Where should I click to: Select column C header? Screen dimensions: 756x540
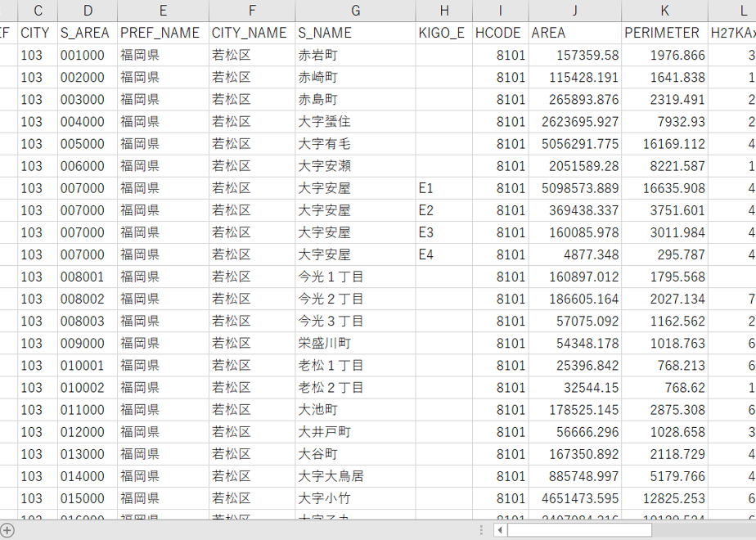[x=38, y=11]
